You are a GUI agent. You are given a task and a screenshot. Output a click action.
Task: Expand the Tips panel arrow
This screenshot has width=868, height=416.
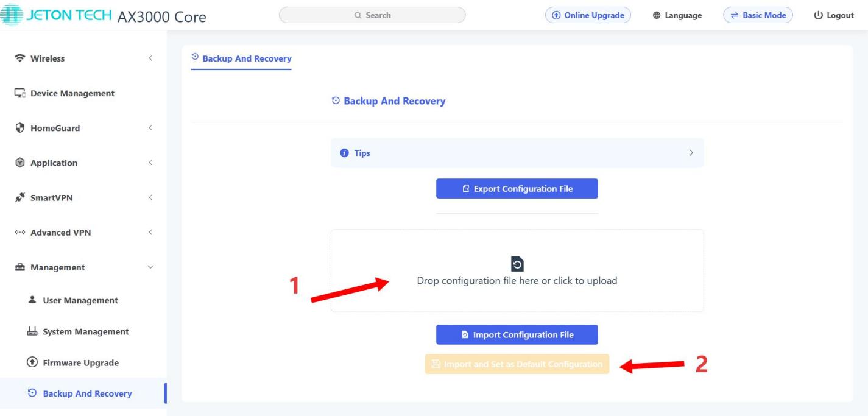[x=691, y=153]
